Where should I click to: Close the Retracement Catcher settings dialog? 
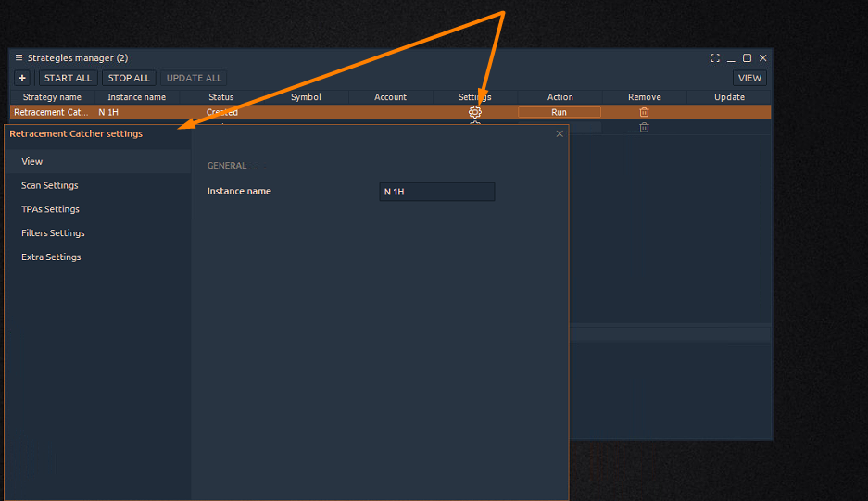pos(560,134)
